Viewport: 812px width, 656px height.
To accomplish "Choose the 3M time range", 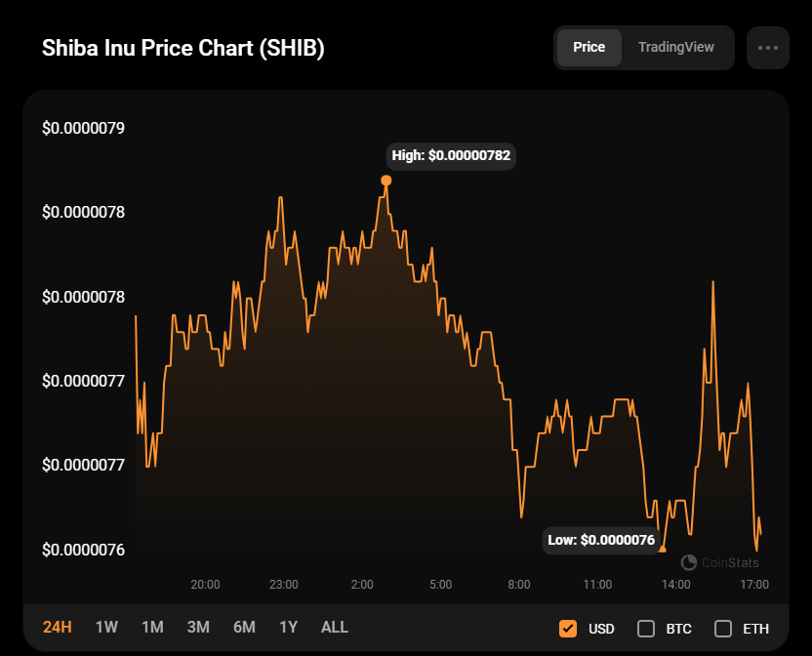I will click(198, 627).
